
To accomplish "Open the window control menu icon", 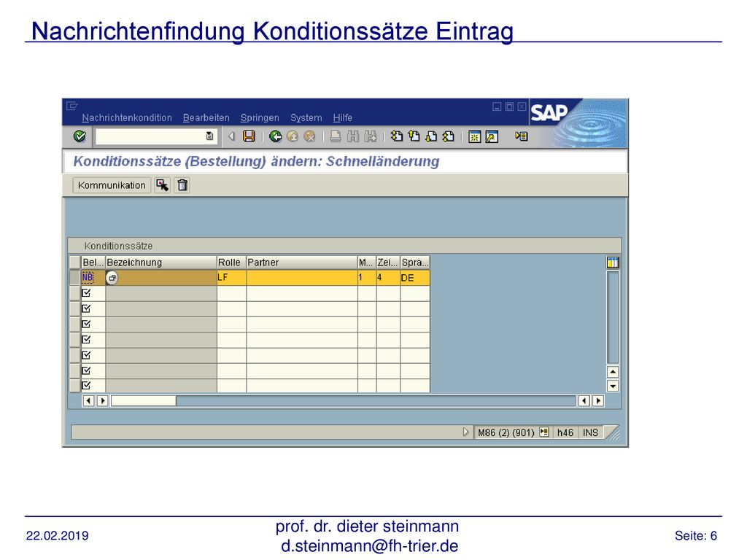I will (x=72, y=106).
